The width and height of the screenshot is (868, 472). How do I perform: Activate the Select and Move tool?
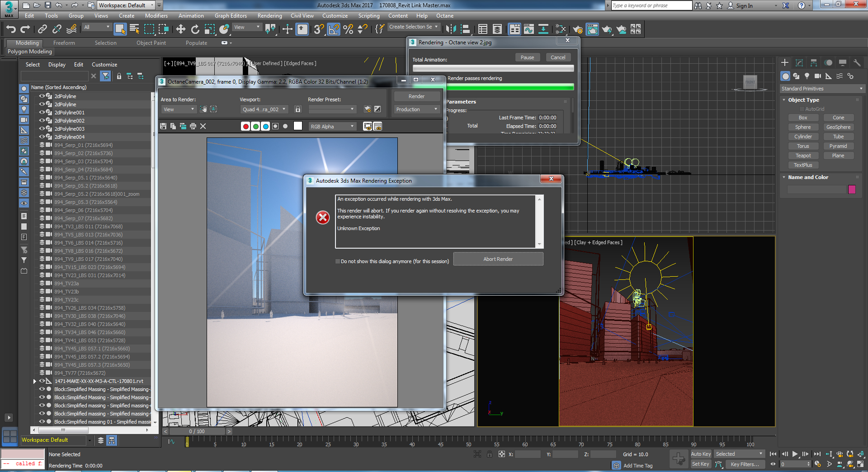(181, 29)
